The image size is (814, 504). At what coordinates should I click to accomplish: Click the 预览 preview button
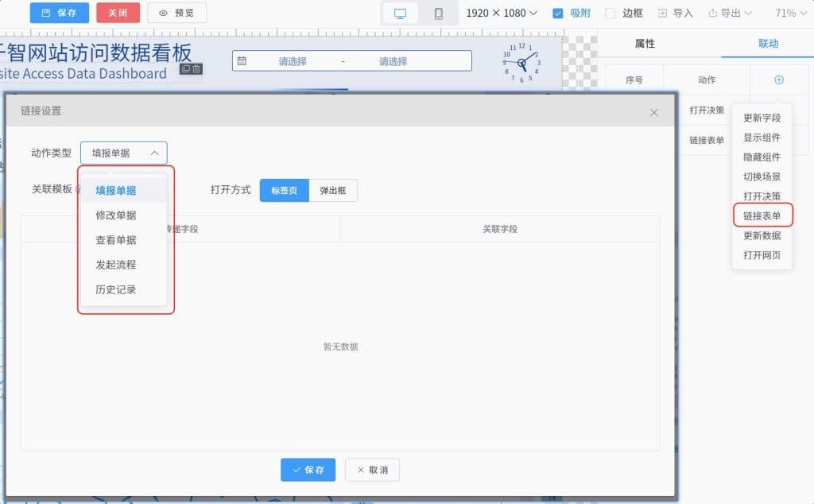click(177, 13)
